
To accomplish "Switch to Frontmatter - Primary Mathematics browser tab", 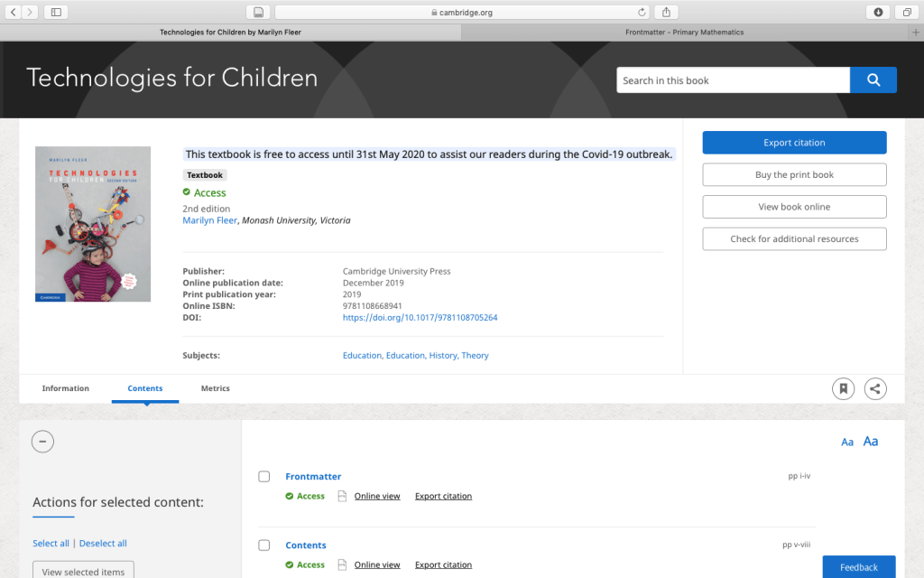I will (x=684, y=33).
